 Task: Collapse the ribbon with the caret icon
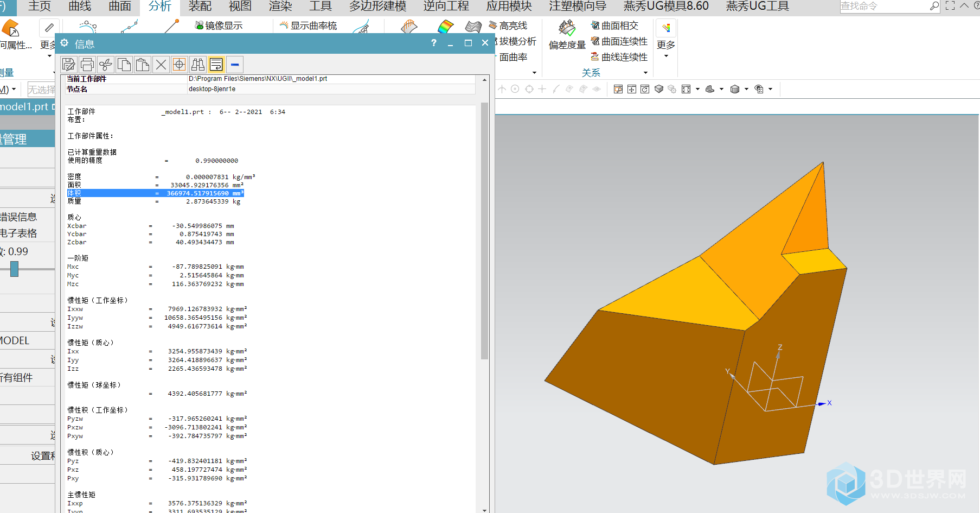(x=964, y=6)
